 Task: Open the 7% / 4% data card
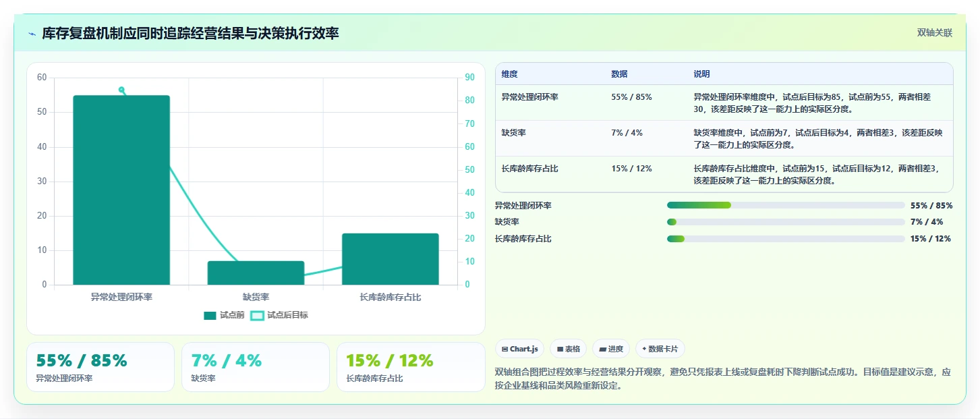click(256, 367)
